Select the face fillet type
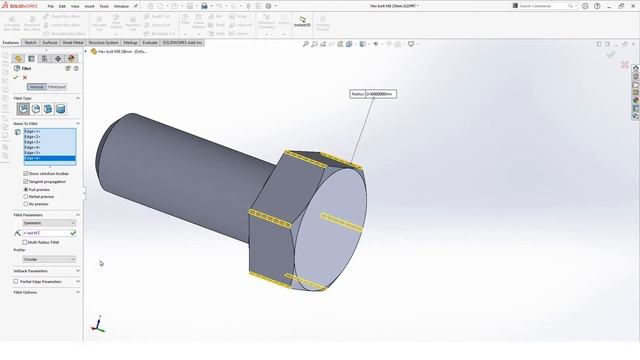This screenshot has height=360, width=640. [48, 109]
